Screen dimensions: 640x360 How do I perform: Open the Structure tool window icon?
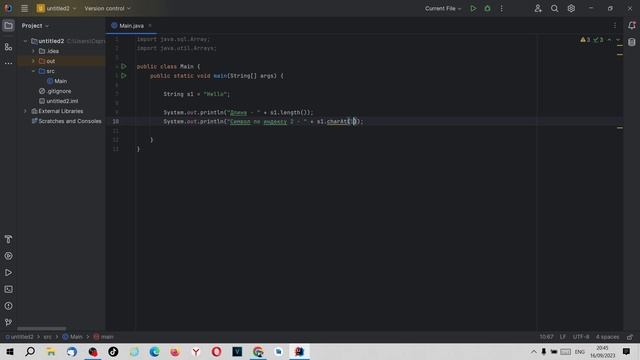click(x=8, y=47)
